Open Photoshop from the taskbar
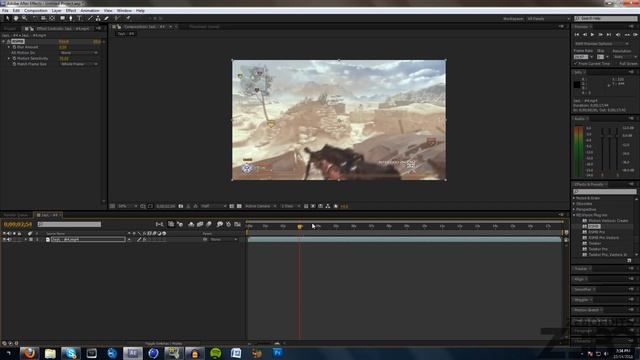This screenshot has width=640, height=360. click(278, 353)
